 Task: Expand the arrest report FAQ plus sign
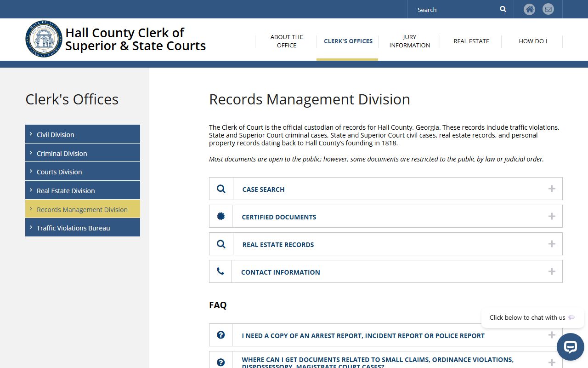552,335
